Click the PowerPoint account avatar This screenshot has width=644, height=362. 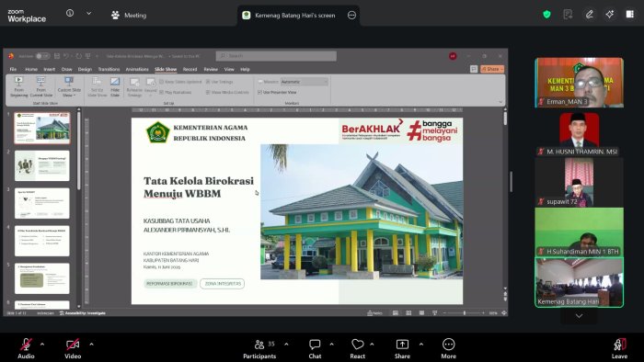pos(453,56)
